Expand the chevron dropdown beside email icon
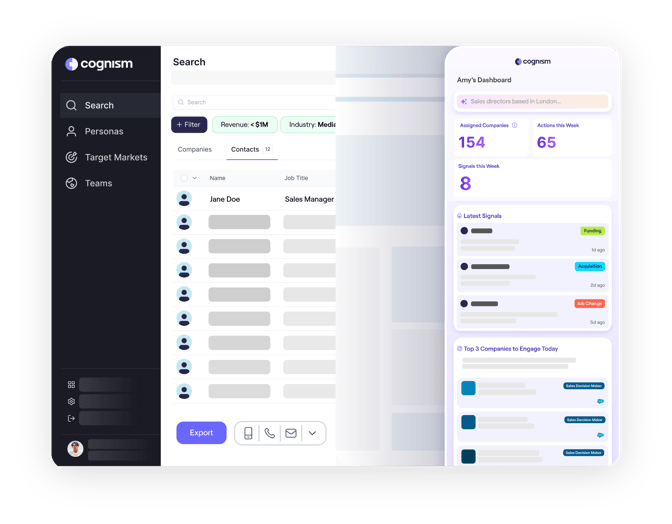Image resolution: width=672 pixels, height=524 pixels. [x=312, y=433]
